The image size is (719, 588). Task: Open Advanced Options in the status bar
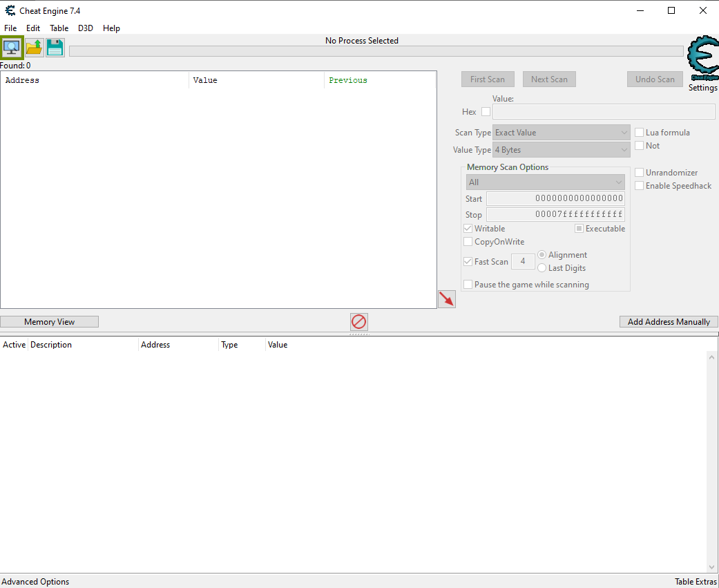point(35,582)
